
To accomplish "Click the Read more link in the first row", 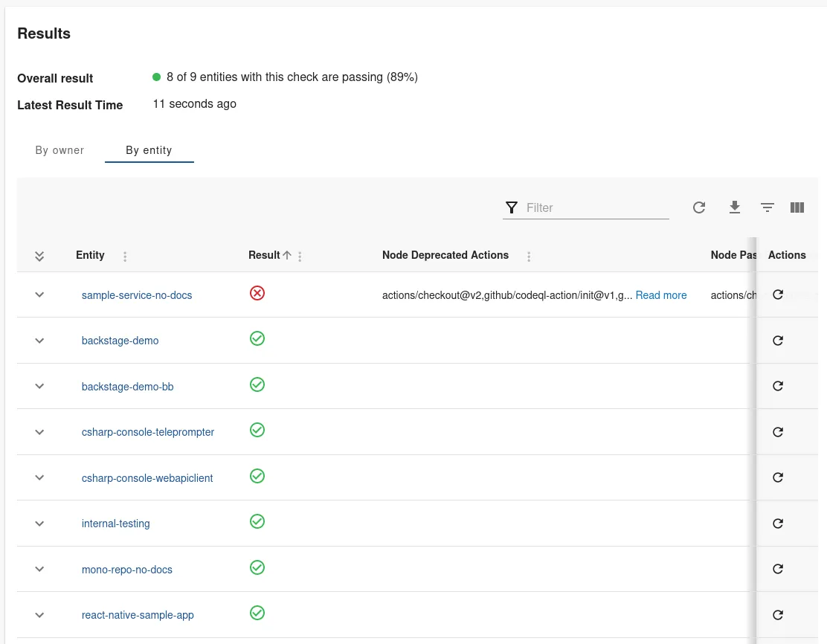I will coord(661,294).
